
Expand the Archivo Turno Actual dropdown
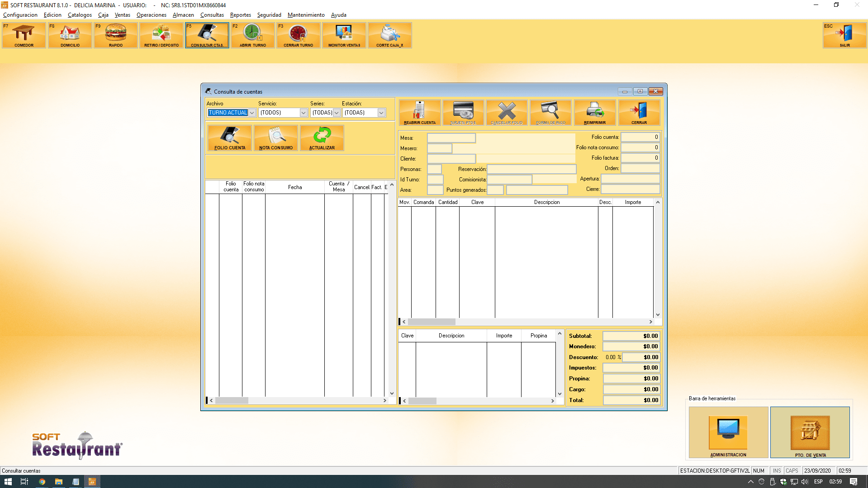tap(252, 113)
